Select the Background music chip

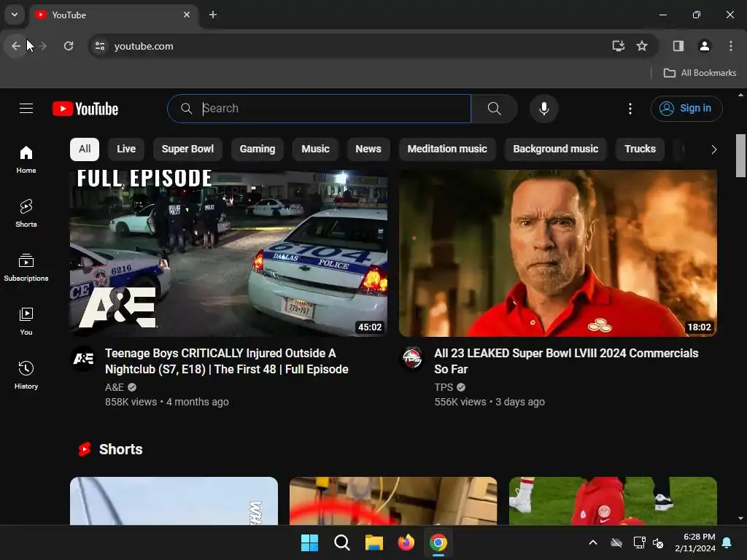[555, 149]
